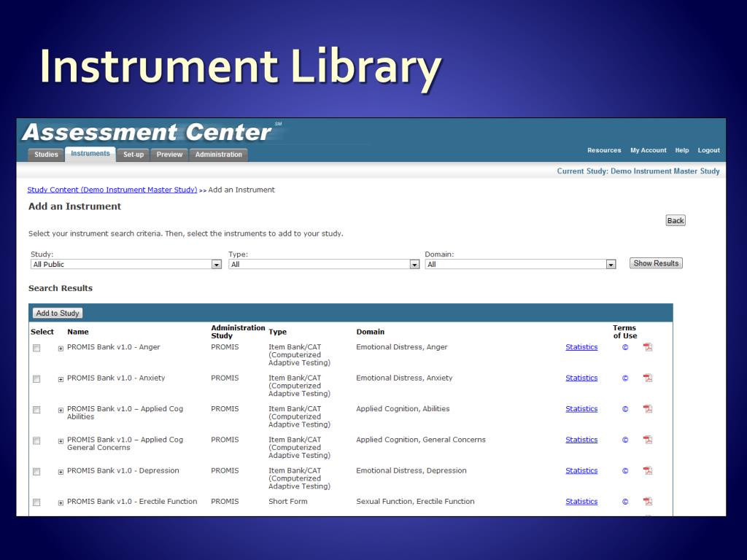Open the PDF icon for Anger row

coord(648,347)
